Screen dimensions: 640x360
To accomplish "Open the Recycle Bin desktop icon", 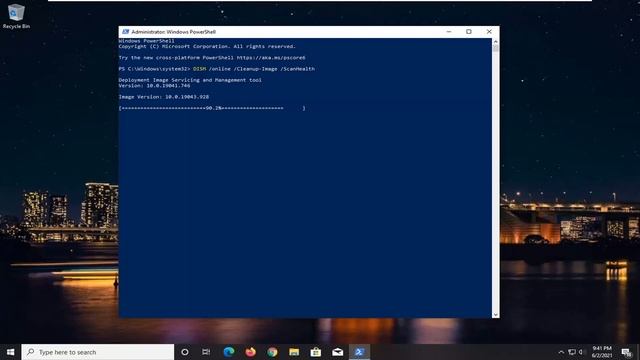I will (x=16, y=16).
